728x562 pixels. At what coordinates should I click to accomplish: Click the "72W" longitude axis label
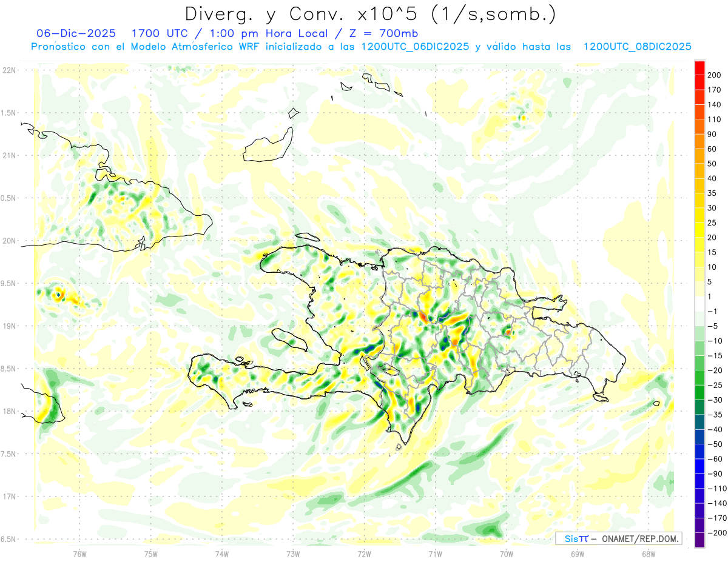[364, 553]
